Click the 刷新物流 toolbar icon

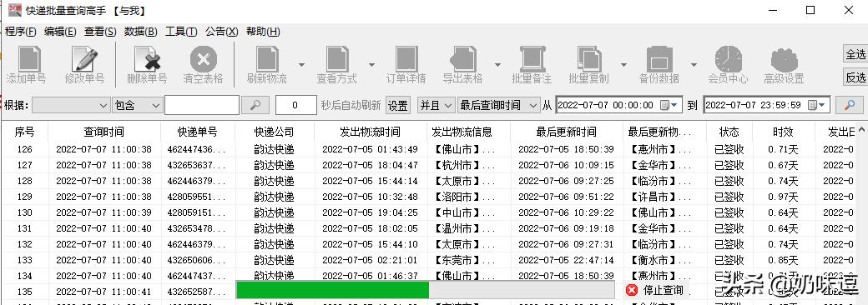tap(267, 59)
